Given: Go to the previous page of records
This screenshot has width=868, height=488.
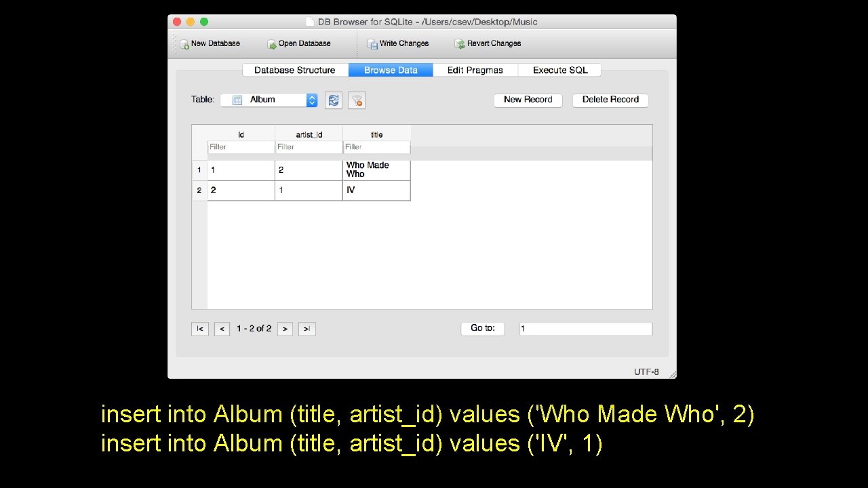Looking at the screenshot, I should (222, 329).
